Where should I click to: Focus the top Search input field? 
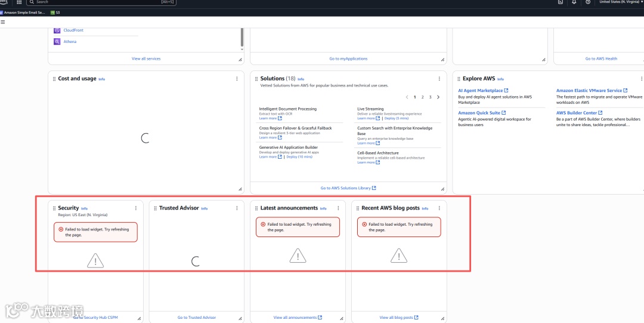tap(101, 2)
